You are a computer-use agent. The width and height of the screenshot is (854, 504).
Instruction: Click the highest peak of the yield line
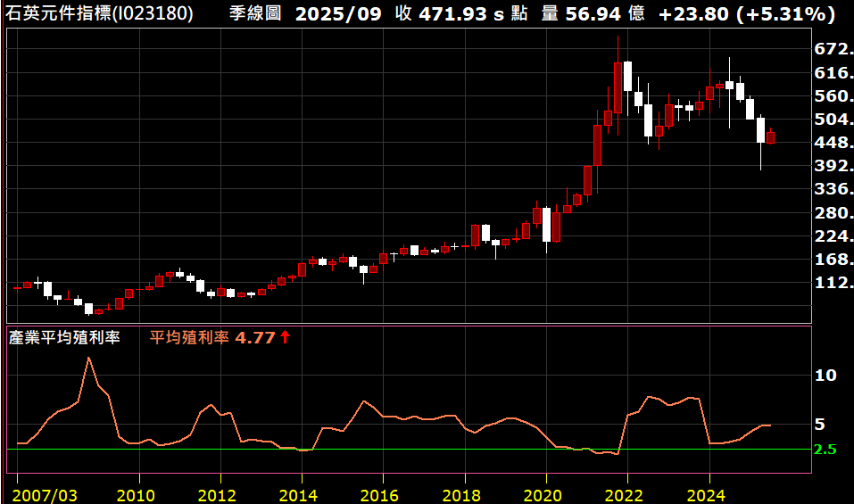coord(88,358)
